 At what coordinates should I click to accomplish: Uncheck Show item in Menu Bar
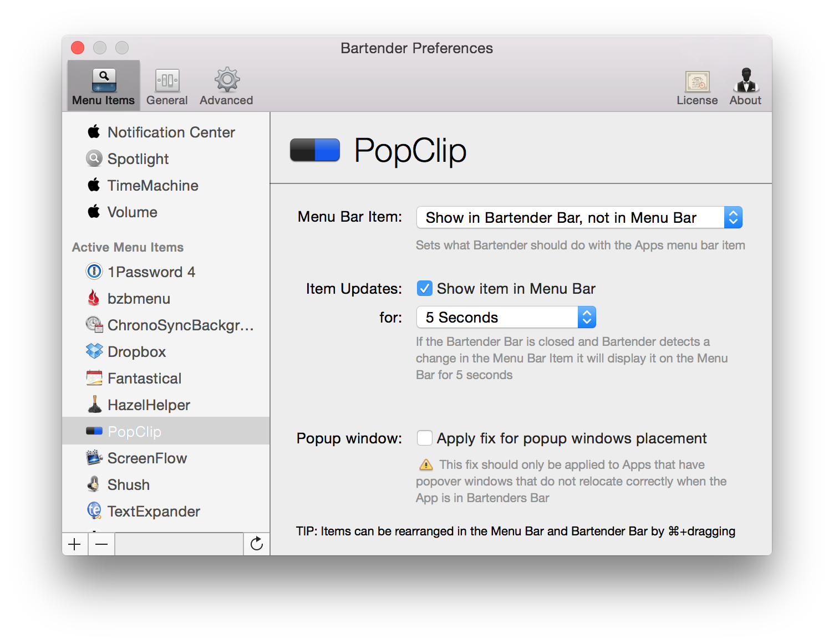(x=425, y=288)
